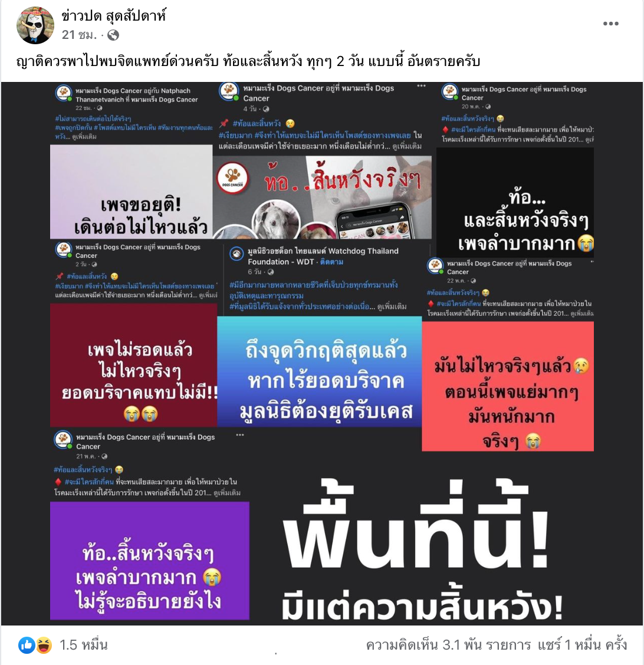
Task: Click the coral มันไม่ไหวจริงๆแล้ว panel
Action: 508,386
